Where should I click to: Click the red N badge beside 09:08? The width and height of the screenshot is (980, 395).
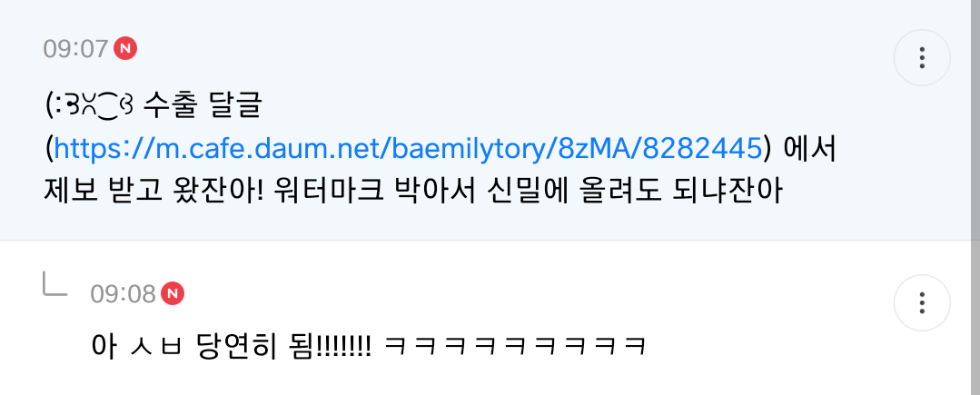(x=173, y=293)
